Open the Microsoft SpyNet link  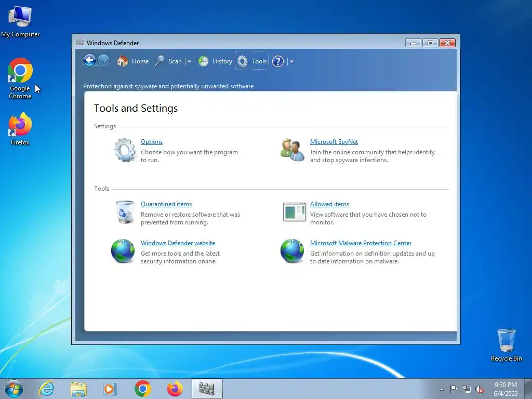click(x=334, y=142)
